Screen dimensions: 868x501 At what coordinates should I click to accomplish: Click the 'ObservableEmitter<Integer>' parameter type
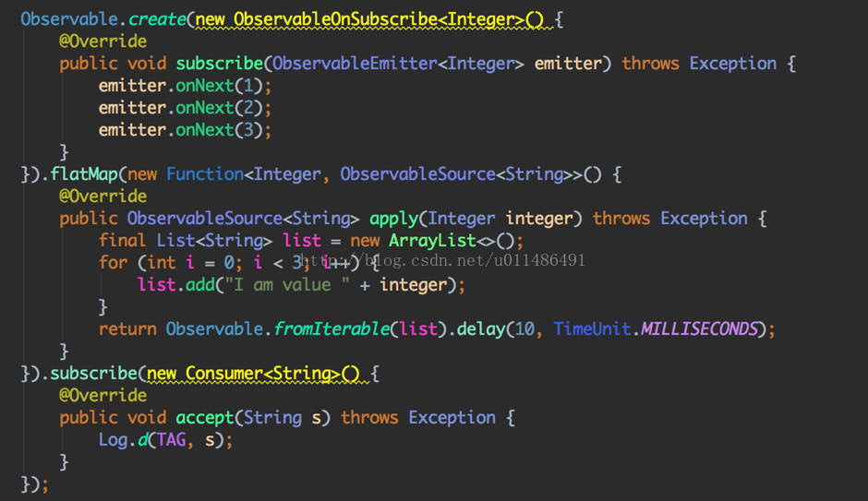[398, 64]
